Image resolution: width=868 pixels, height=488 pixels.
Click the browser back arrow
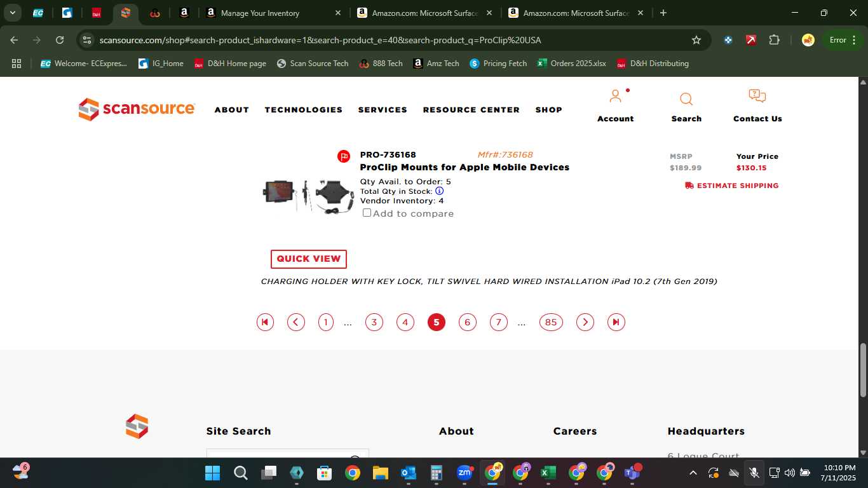(14, 40)
